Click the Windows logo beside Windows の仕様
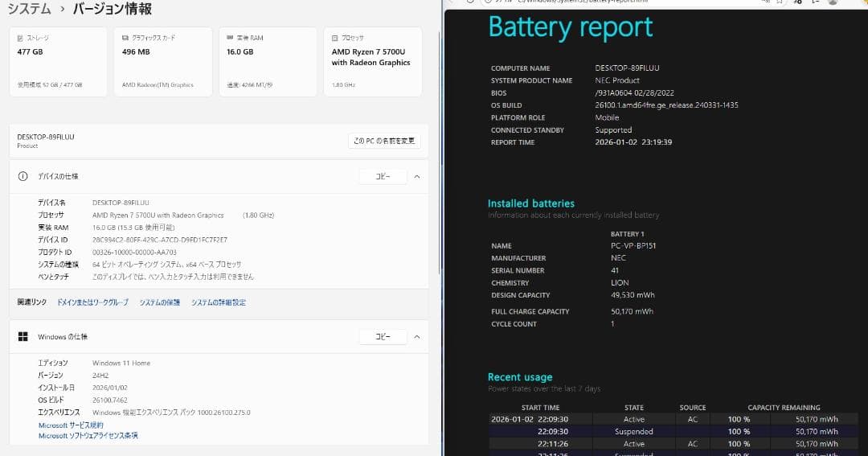Screen dimensions: 868x456 tap(23, 336)
